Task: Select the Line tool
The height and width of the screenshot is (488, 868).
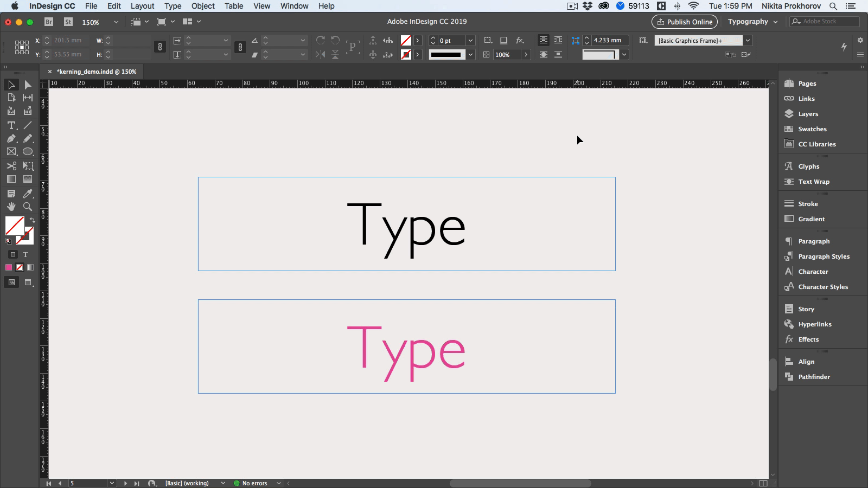Action: click(x=28, y=125)
